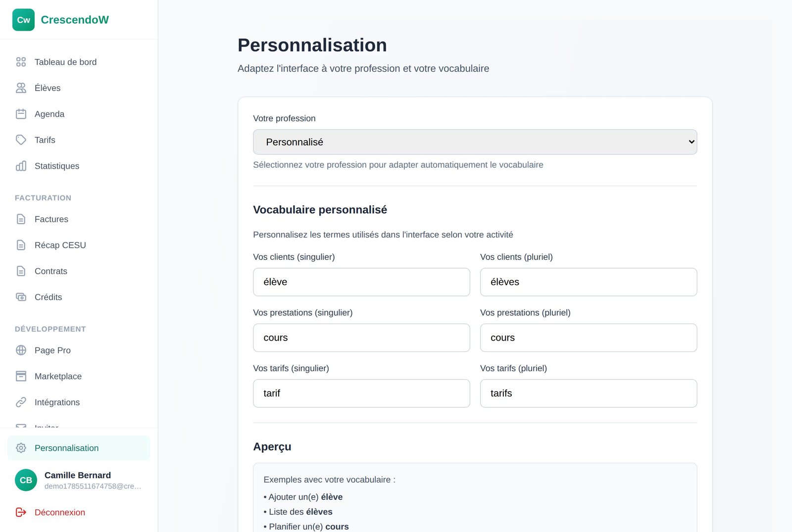
Task: Click the 'Votre profession' field label
Action: 284,118
